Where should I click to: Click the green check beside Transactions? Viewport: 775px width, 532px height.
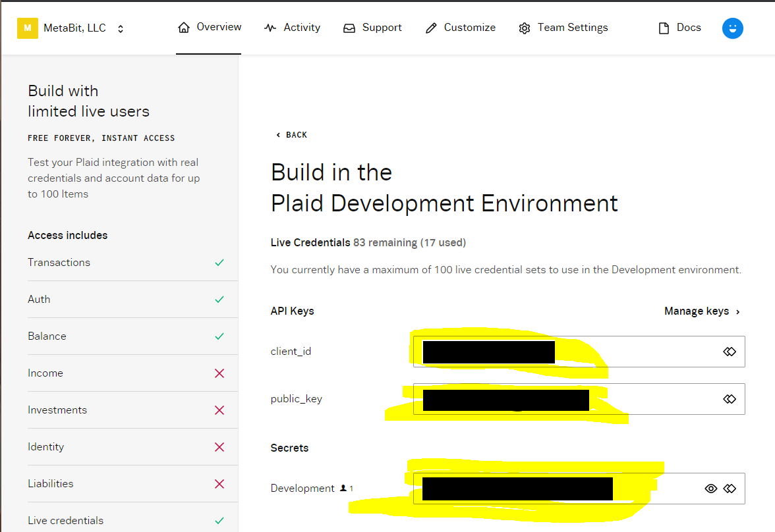pyautogui.click(x=219, y=263)
